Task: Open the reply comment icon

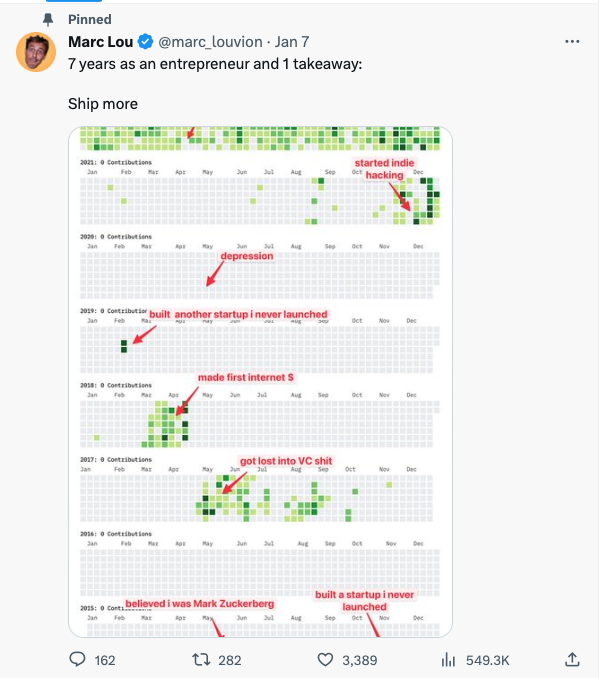Action: [x=77, y=659]
